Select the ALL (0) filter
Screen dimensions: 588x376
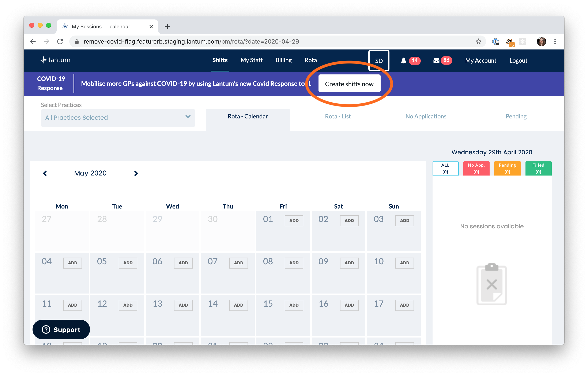click(x=445, y=168)
